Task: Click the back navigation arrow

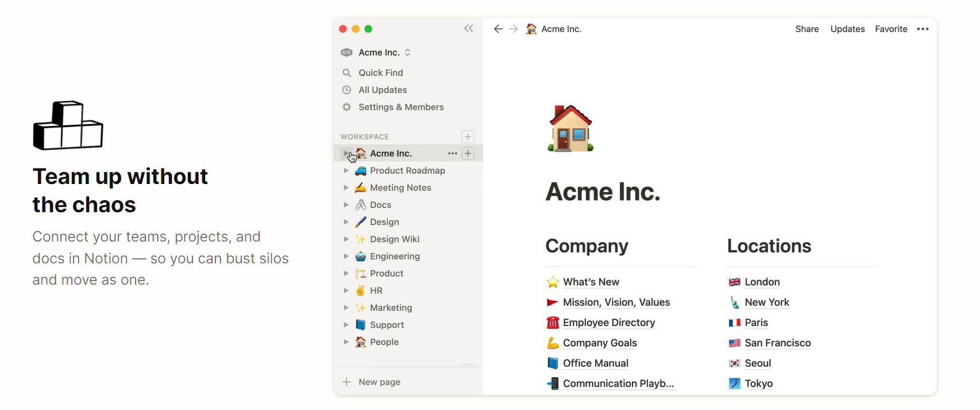Action: tap(498, 29)
